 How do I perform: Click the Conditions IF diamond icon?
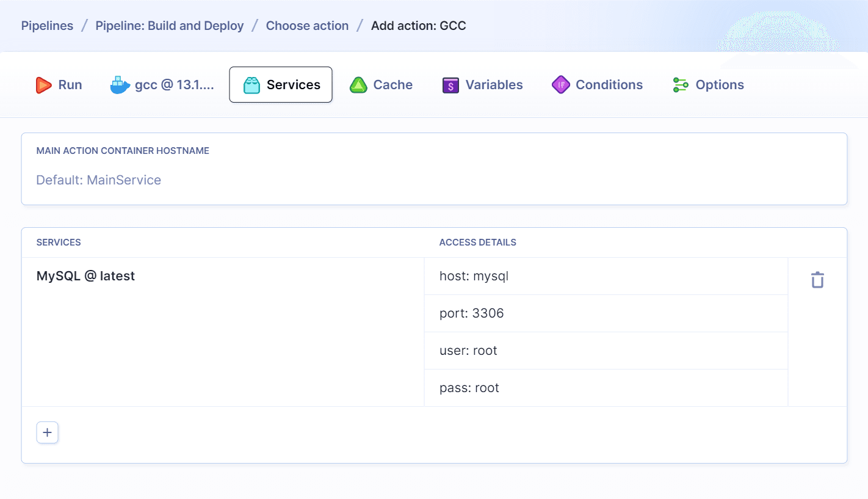[x=560, y=84]
